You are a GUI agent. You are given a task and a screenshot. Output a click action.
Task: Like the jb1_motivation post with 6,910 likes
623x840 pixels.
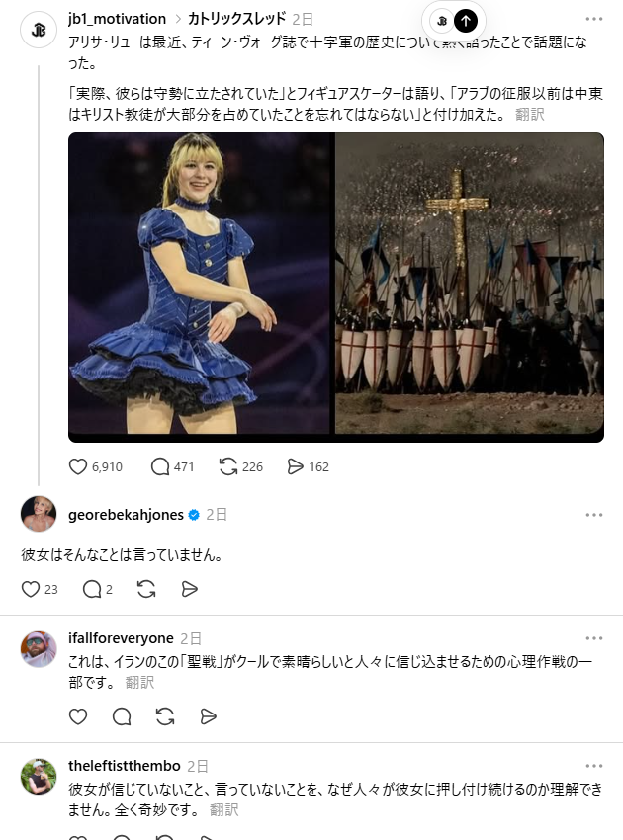click(78, 466)
